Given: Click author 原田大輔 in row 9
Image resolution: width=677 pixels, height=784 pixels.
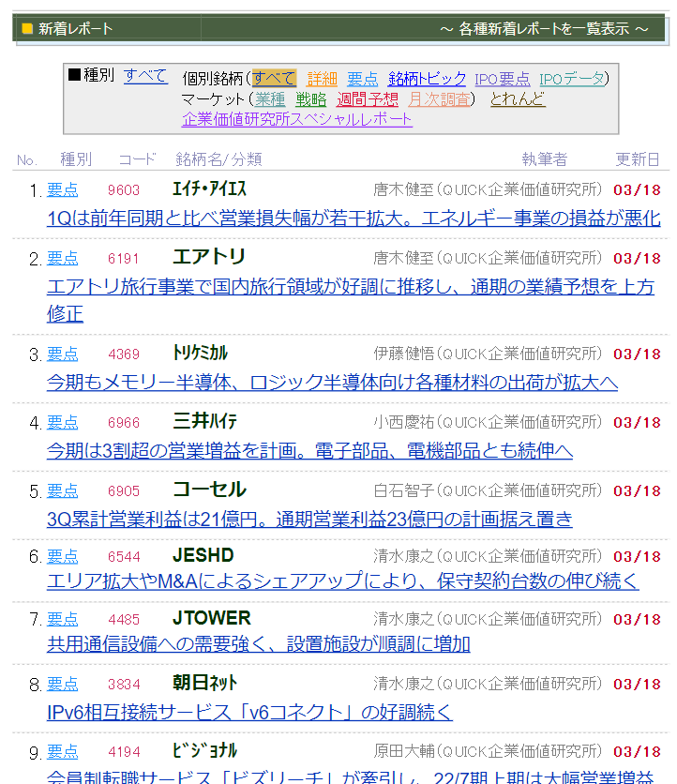Looking at the screenshot, I should tap(403, 751).
